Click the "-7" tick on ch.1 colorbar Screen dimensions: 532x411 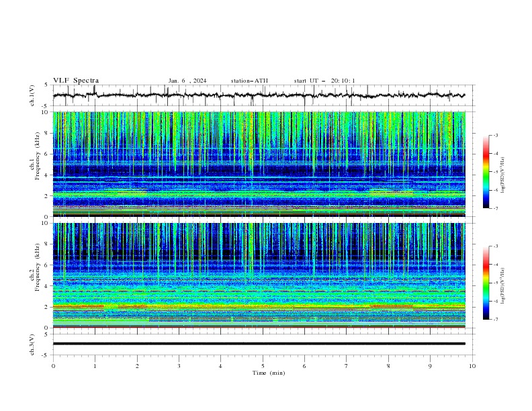(496, 208)
